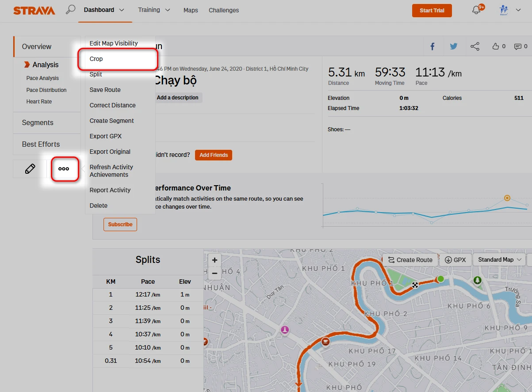
Task: Click the three-dot activity options icon
Action: tap(64, 168)
